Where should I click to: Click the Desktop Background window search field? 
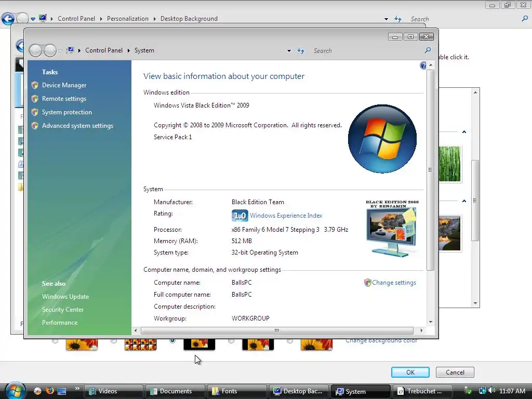(464, 19)
